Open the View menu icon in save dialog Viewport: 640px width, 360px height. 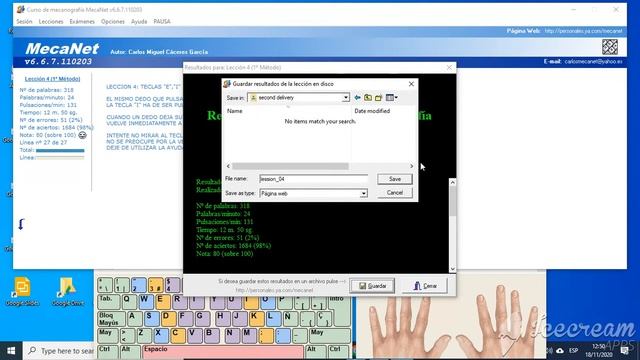tap(391, 98)
